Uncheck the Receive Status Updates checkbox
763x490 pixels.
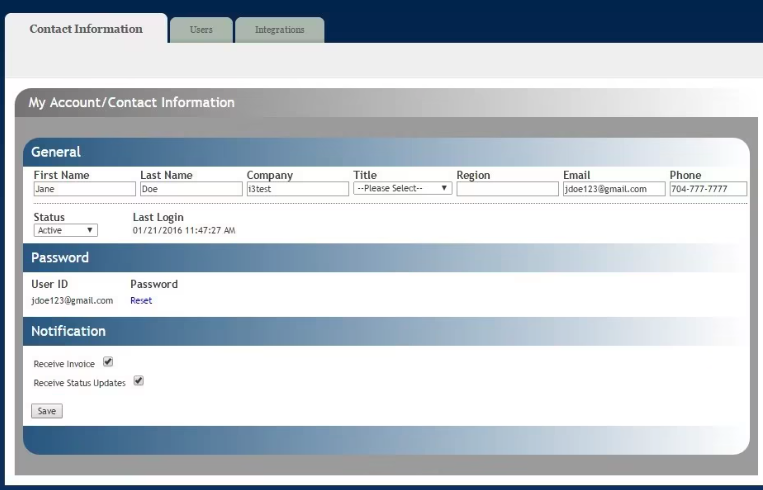tap(139, 380)
